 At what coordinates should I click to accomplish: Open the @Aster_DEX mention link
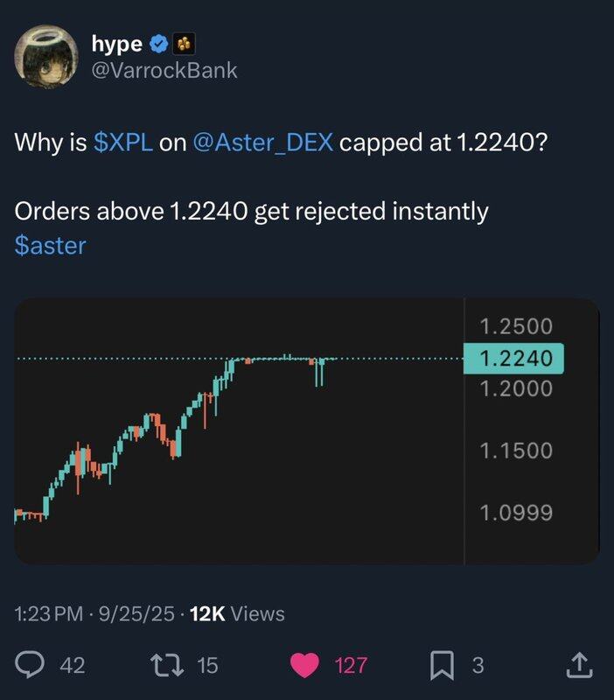click(262, 143)
